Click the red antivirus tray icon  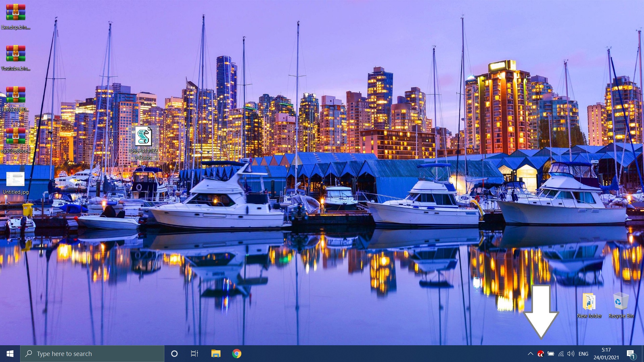[x=540, y=354]
